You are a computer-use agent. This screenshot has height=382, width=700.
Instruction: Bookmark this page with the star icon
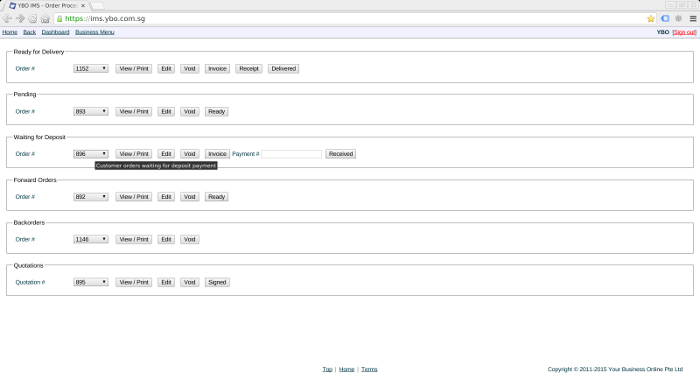coord(650,18)
